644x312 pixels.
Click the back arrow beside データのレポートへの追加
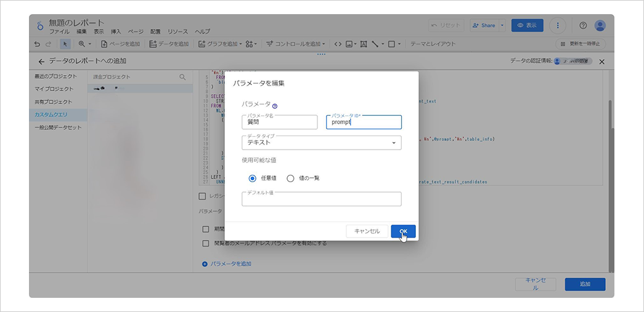point(41,62)
